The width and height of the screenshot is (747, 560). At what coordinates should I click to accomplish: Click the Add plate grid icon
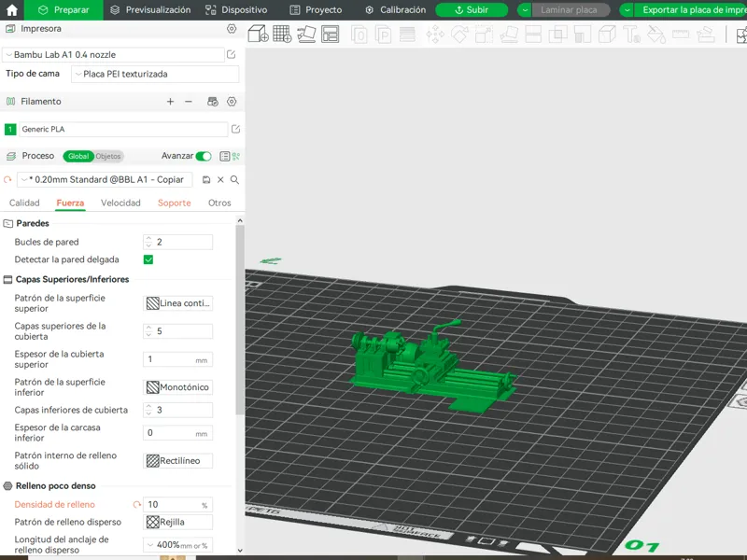282,35
